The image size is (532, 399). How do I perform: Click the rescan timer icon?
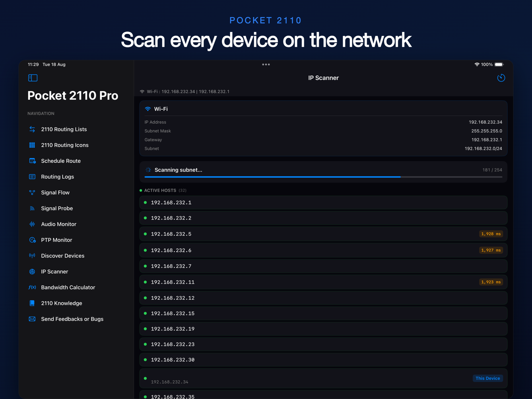pos(501,78)
